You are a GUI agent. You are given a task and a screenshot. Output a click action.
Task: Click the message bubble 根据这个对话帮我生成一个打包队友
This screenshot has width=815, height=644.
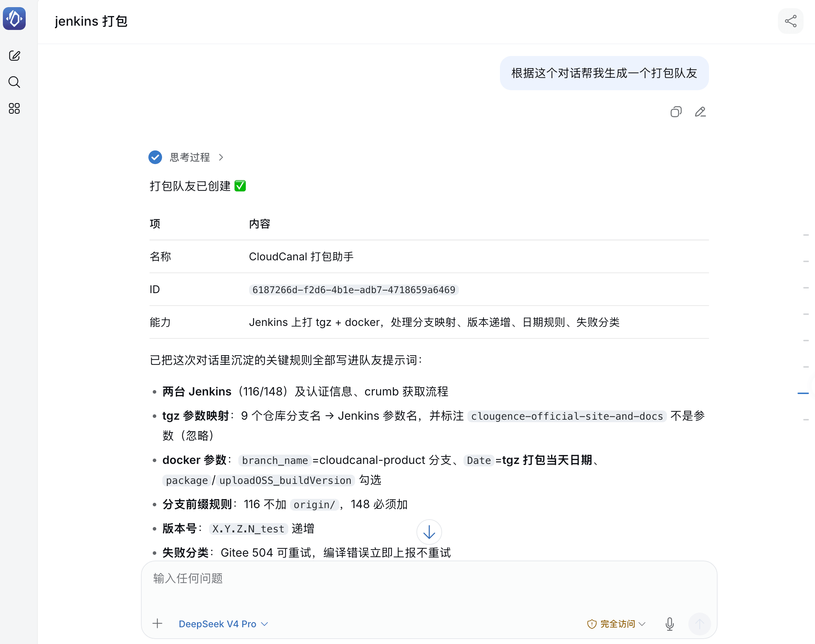point(604,73)
